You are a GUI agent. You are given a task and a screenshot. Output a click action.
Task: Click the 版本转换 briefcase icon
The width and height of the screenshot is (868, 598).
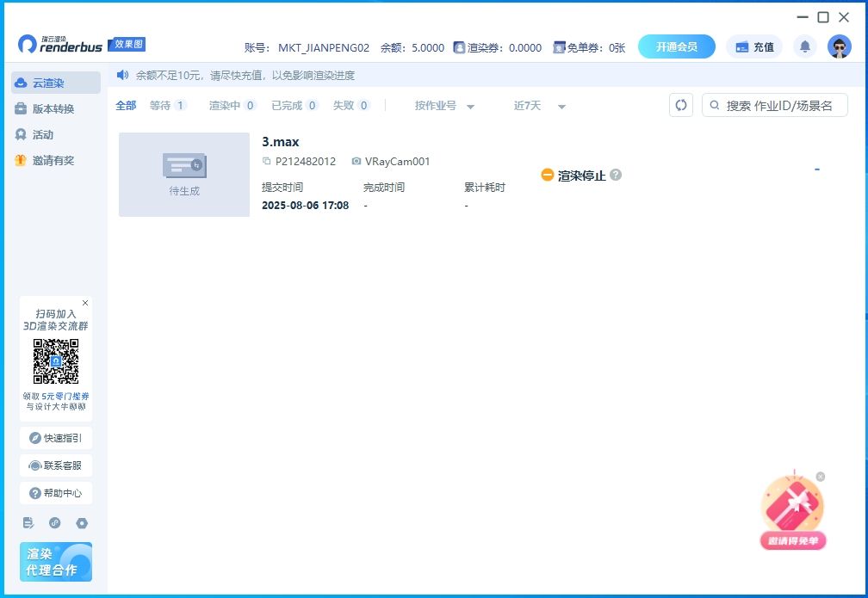click(x=21, y=108)
